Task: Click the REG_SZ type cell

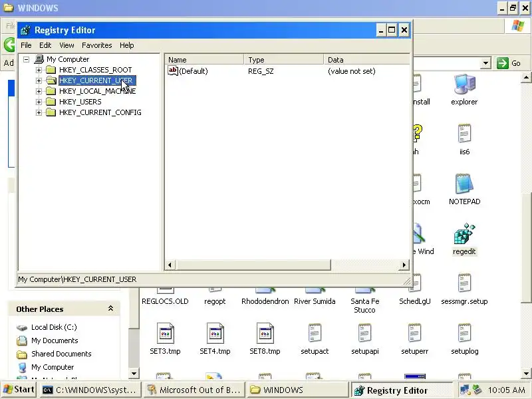Action: pos(261,71)
